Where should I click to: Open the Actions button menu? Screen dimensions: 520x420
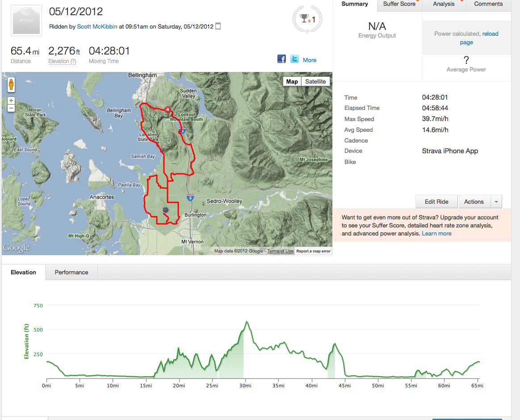coord(474,202)
